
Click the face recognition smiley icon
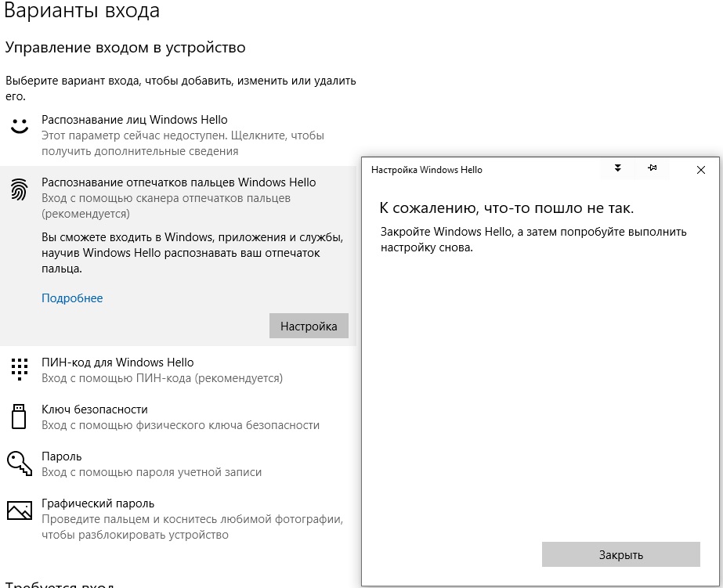[20, 126]
